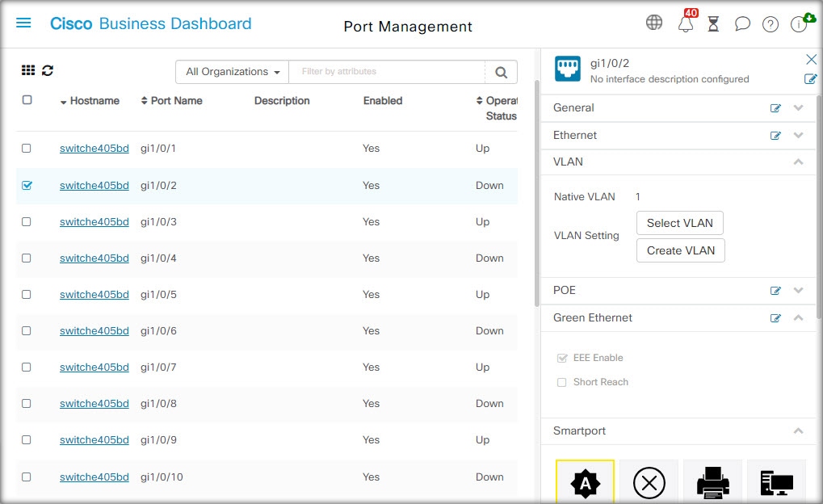
Task: Click the gi1/0/9 port name cell
Action: (x=158, y=440)
